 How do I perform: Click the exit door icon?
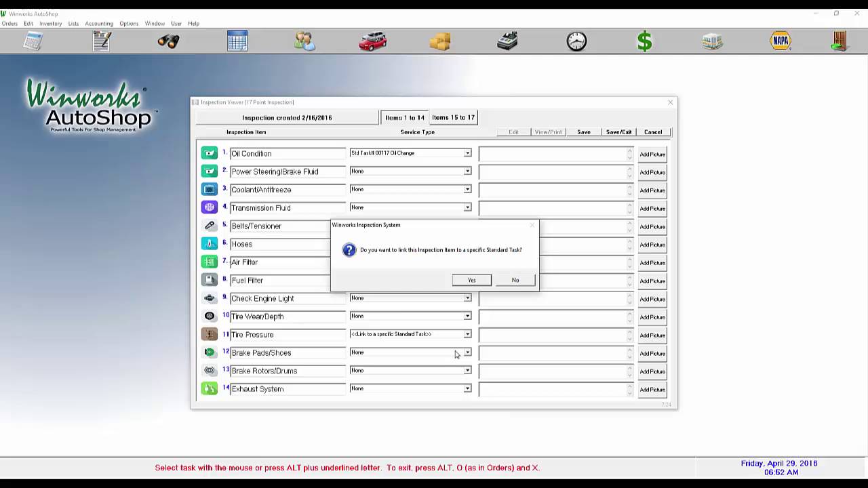pyautogui.click(x=840, y=41)
